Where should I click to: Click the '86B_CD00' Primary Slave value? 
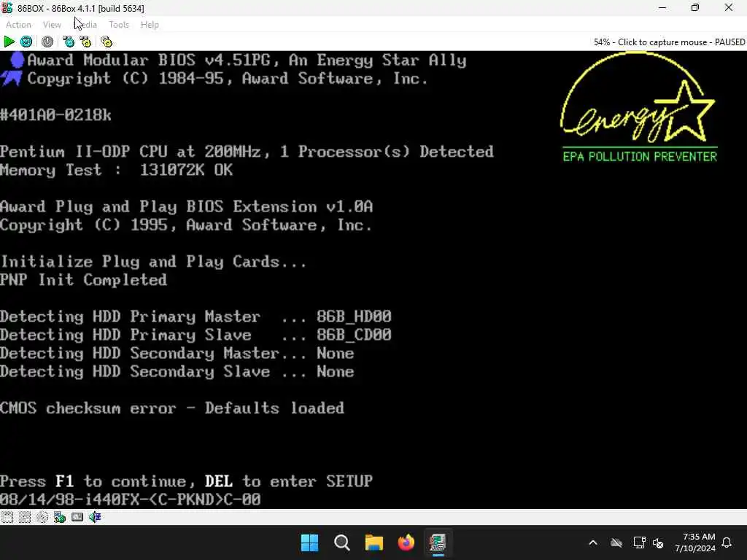click(354, 335)
